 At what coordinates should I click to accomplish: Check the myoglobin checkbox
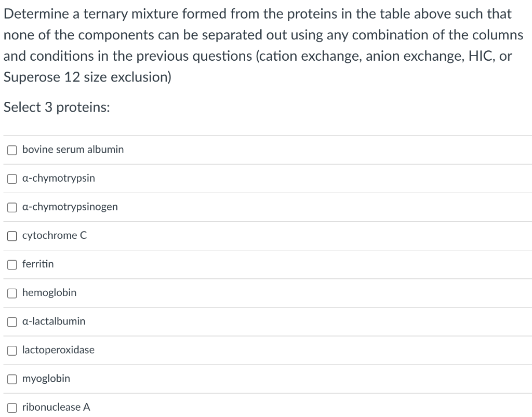click(11, 379)
